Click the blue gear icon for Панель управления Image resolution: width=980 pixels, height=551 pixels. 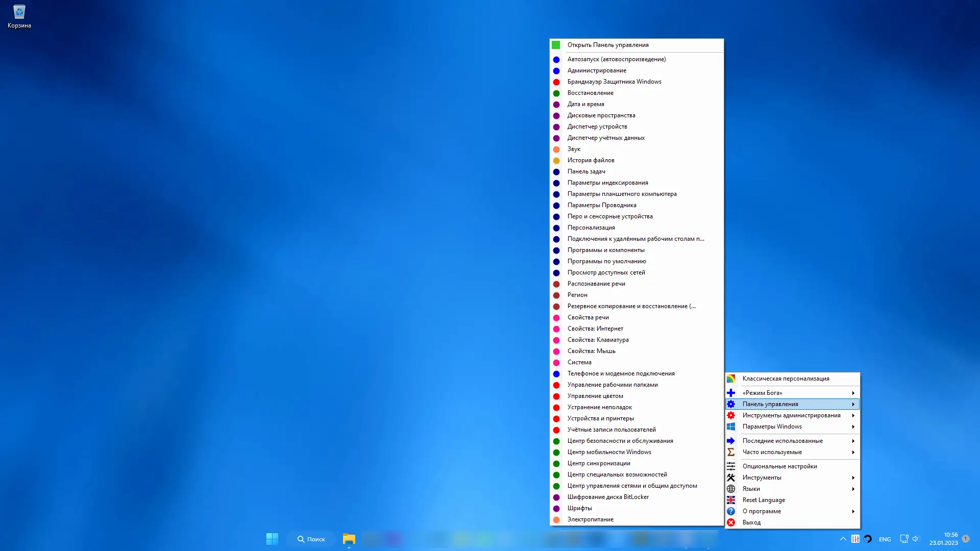coord(731,404)
